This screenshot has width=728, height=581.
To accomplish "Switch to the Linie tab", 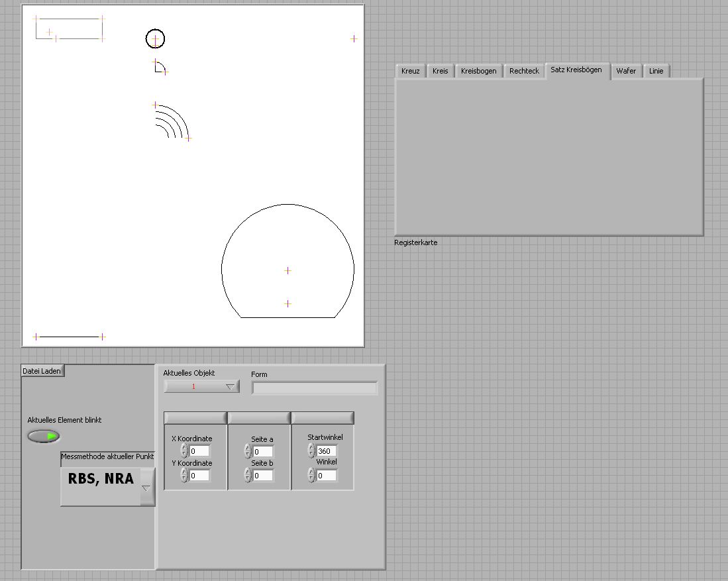I will pyautogui.click(x=656, y=71).
